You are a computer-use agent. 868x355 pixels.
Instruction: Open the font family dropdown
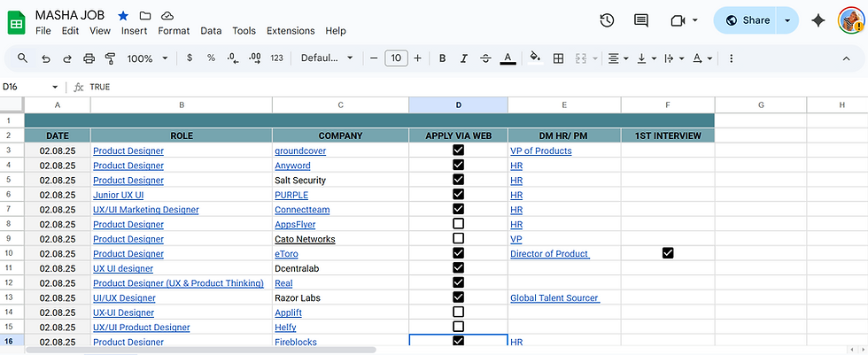327,58
